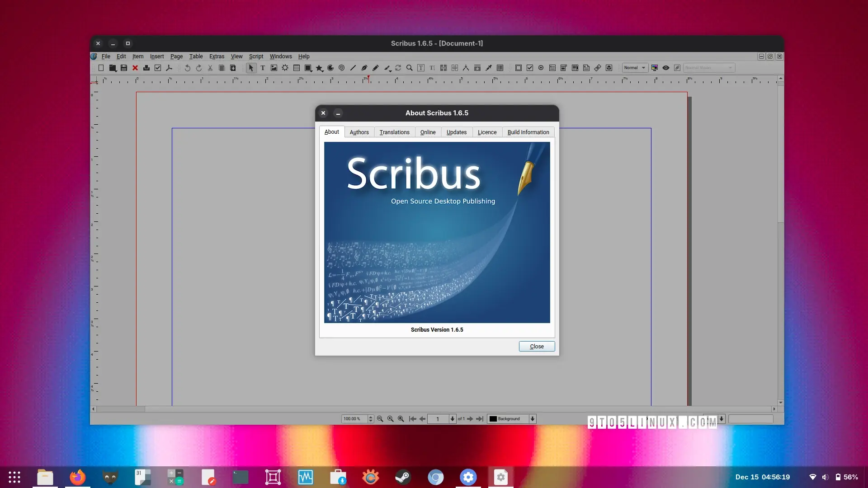Open the page number dropdown arrow

[x=452, y=419]
